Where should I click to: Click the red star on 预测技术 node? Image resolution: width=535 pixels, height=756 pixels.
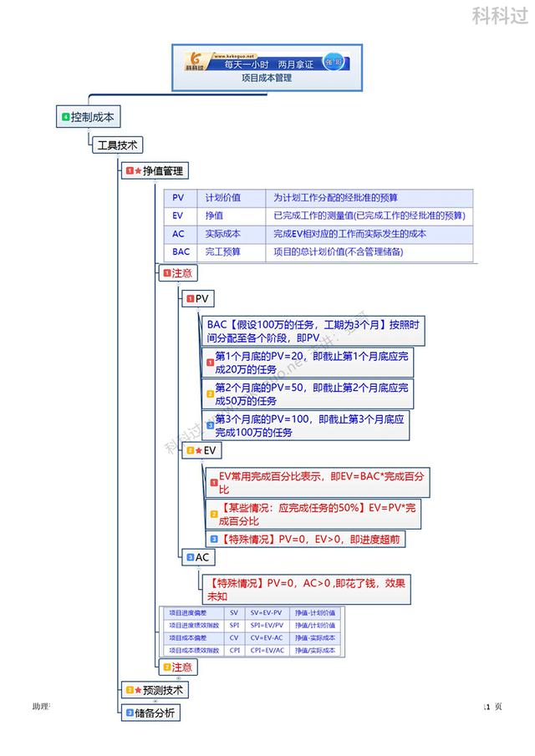(x=138, y=690)
